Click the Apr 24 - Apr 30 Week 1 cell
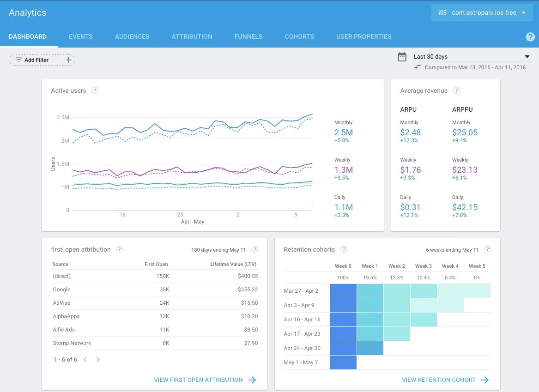This screenshot has height=392, width=539. click(x=370, y=348)
